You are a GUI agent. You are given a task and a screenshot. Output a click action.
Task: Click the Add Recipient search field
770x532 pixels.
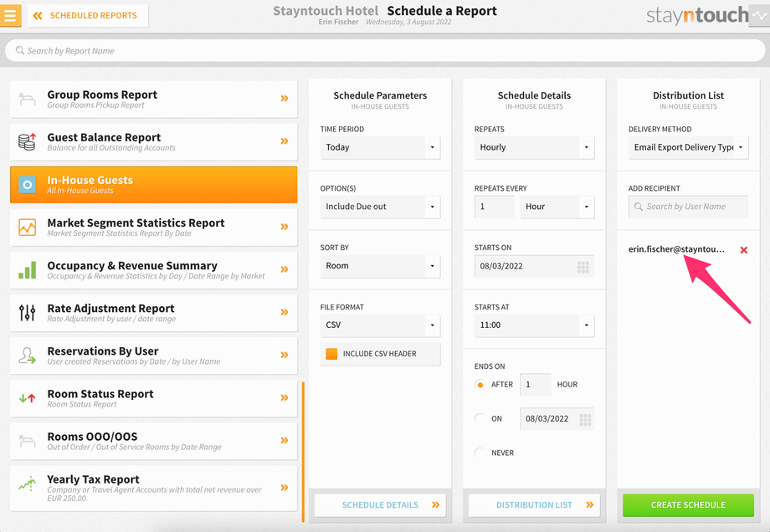(689, 207)
